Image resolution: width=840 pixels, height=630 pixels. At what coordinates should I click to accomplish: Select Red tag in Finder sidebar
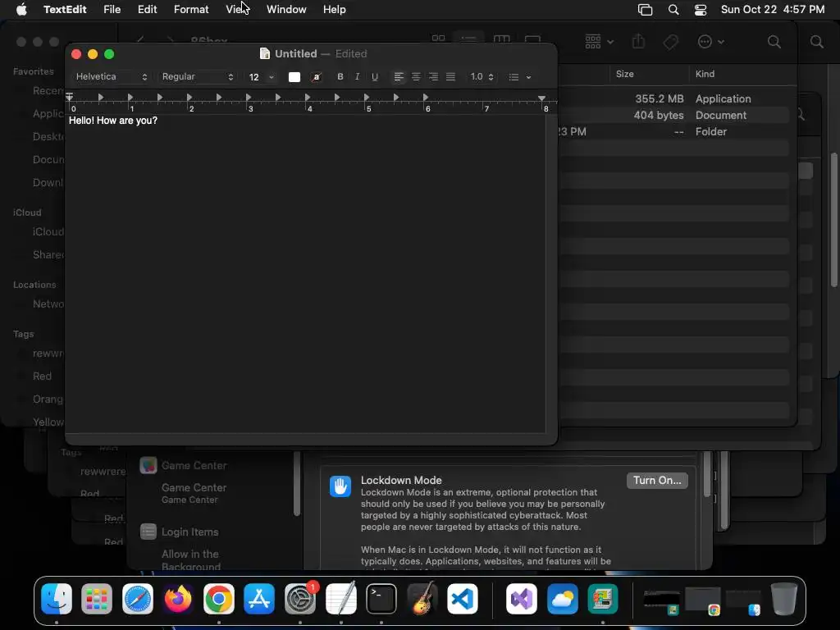point(42,376)
